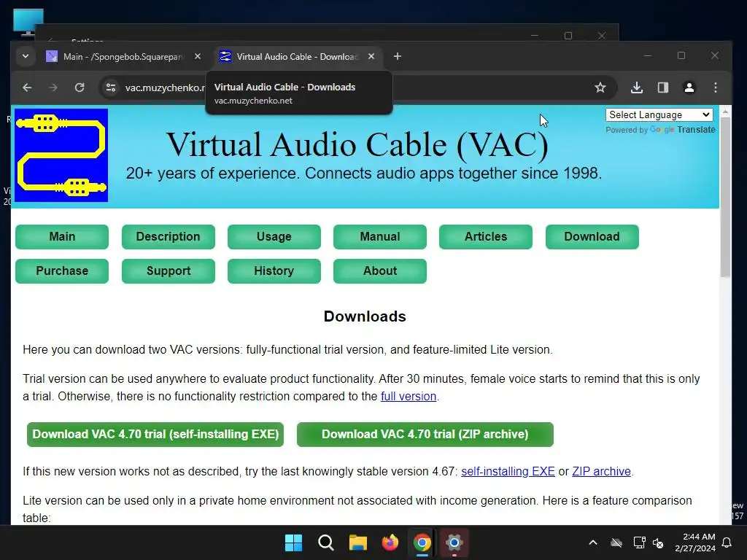Click the VAC yellow cable logo
The image size is (747, 560).
pos(61,155)
